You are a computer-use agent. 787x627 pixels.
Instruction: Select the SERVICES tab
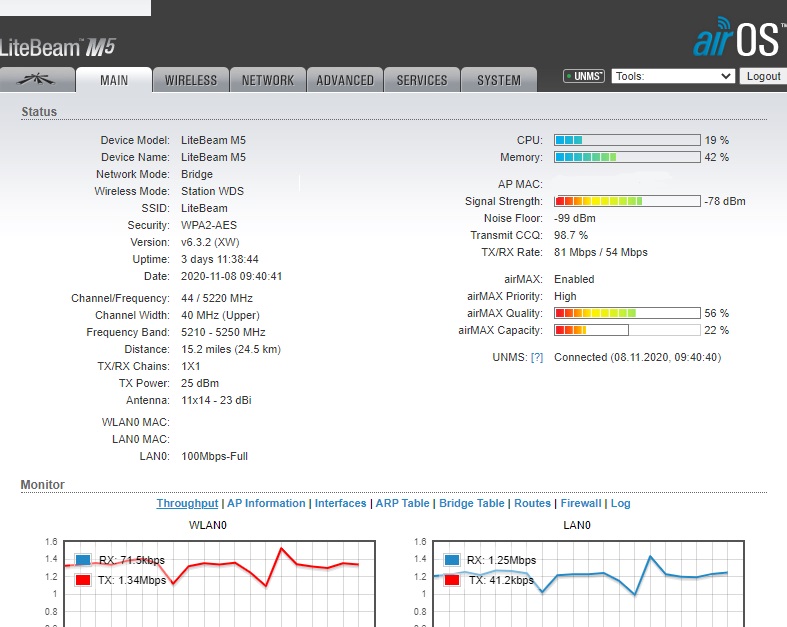[422, 80]
